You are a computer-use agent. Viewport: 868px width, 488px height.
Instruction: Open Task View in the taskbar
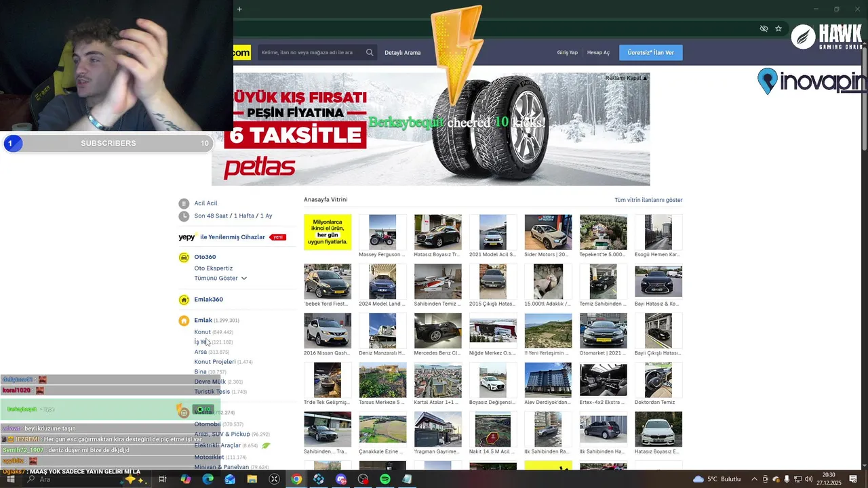point(163,479)
